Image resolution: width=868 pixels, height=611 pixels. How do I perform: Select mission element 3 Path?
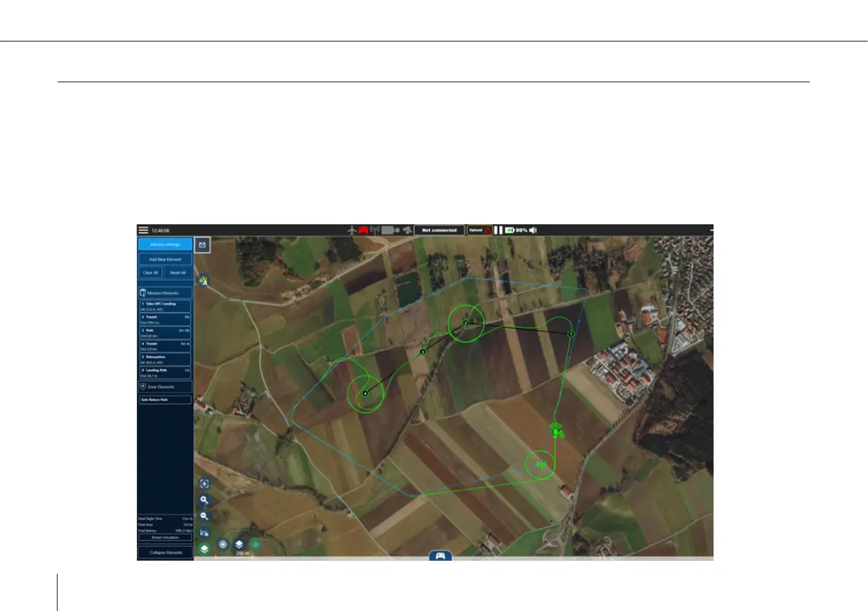click(x=165, y=333)
